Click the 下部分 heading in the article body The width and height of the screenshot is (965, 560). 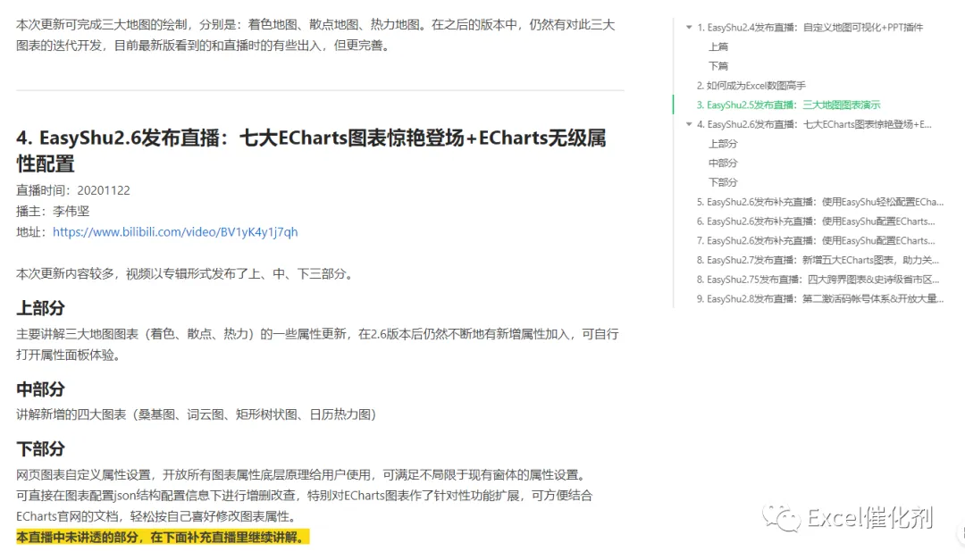40,448
